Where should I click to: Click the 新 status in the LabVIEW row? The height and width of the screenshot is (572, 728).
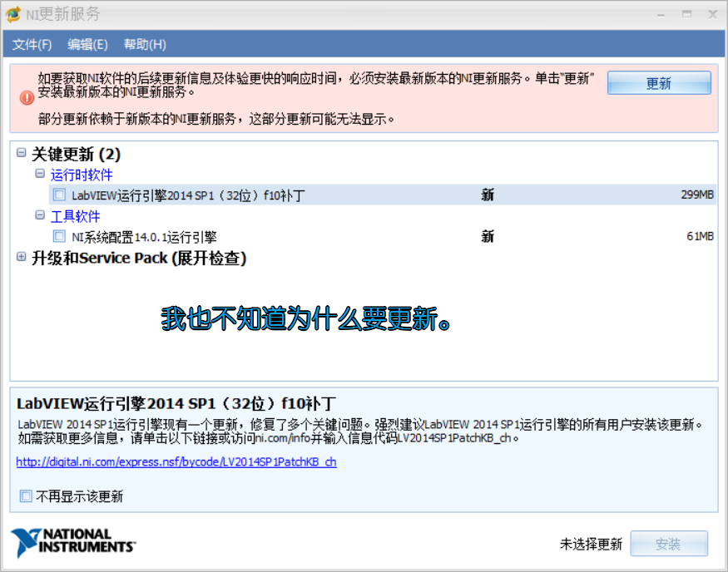click(x=488, y=195)
